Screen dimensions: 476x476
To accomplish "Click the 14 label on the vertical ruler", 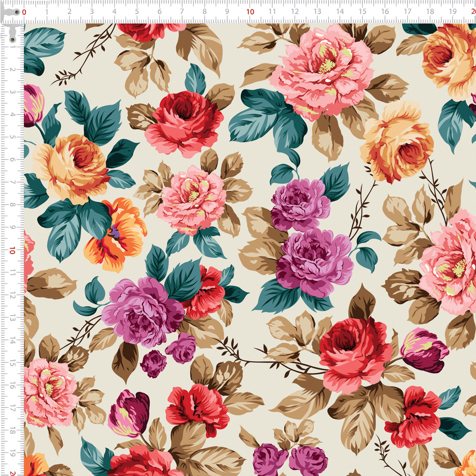I will [x=12, y=341].
